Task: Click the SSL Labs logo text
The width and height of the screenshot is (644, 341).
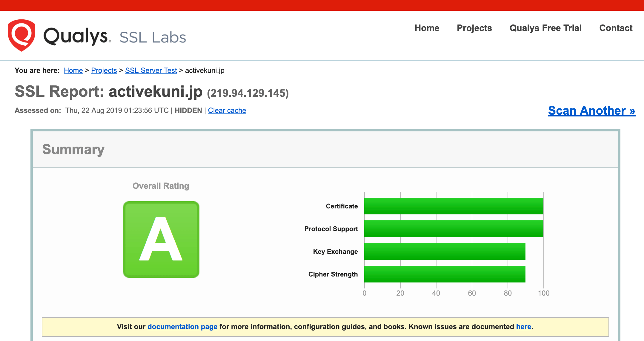Action: click(153, 38)
